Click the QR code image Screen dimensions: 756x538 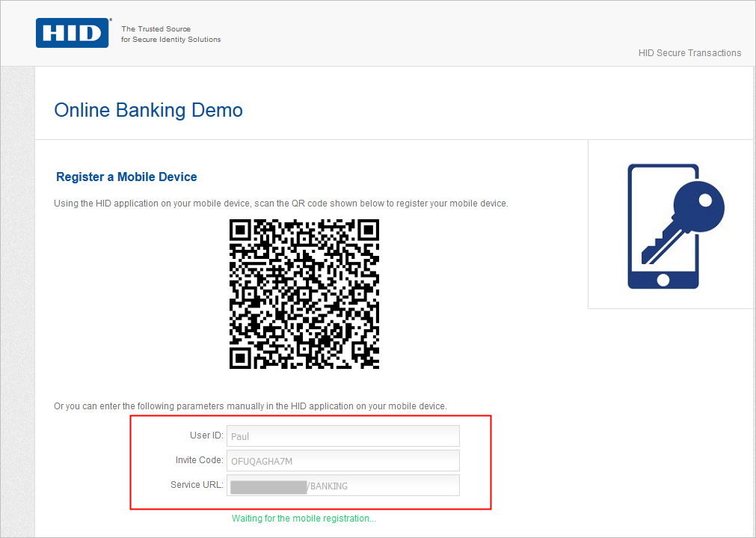pos(304,294)
